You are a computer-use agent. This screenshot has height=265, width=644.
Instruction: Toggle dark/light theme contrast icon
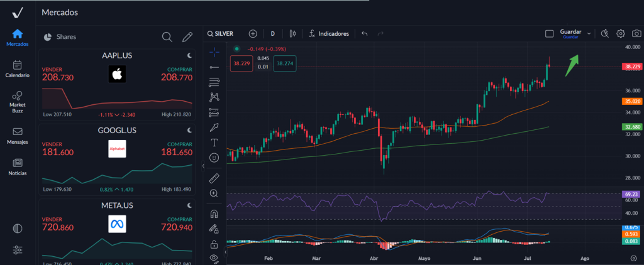pyautogui.click(x=17, y=229)
